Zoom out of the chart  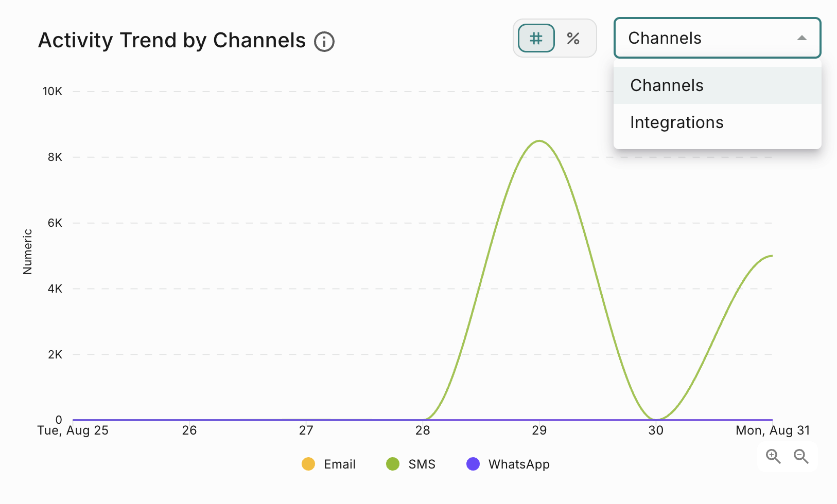coord(801,456)
